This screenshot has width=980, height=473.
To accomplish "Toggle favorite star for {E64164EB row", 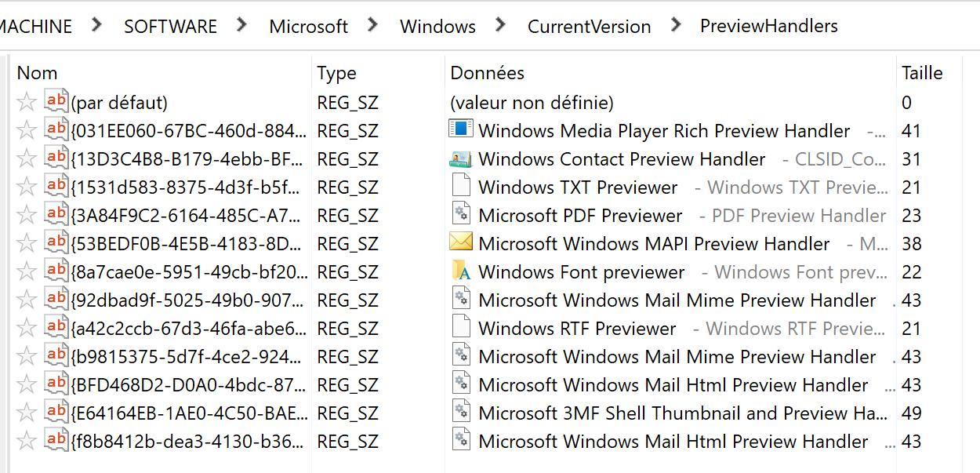I will (x=27, y=413).
